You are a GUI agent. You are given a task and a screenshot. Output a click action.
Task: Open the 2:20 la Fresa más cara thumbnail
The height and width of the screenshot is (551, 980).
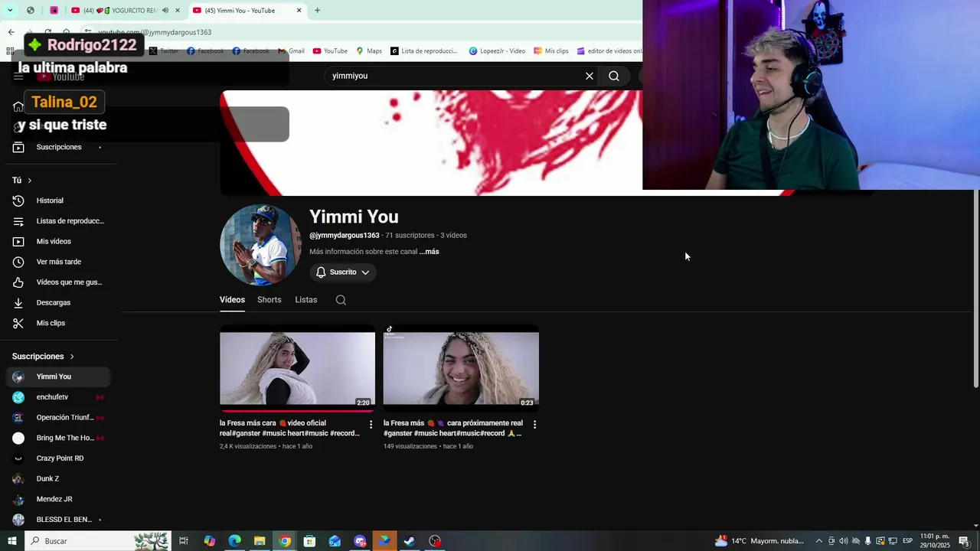coord(297,369)
